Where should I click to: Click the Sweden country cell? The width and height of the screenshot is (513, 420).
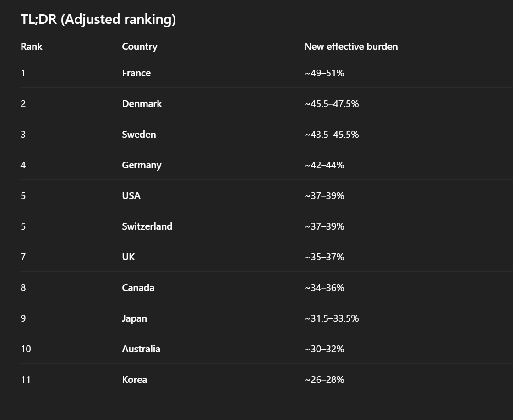pyautogui.click(x=139, y=135)
